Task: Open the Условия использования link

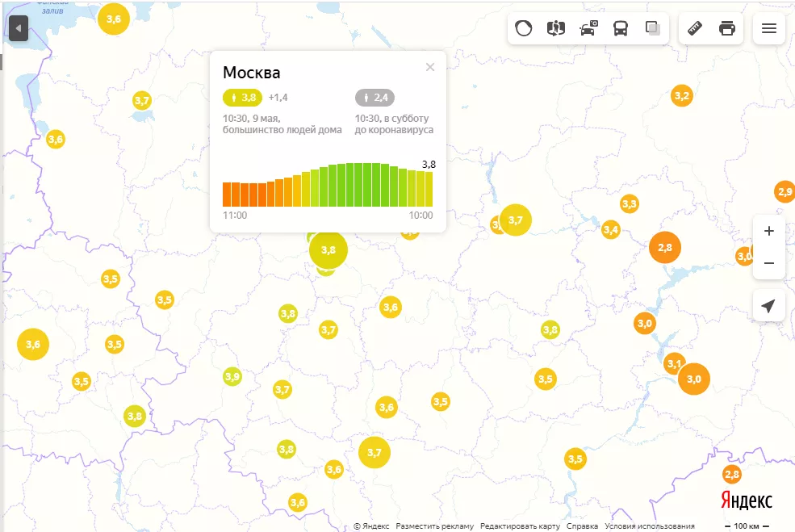Action: [650, 526]
